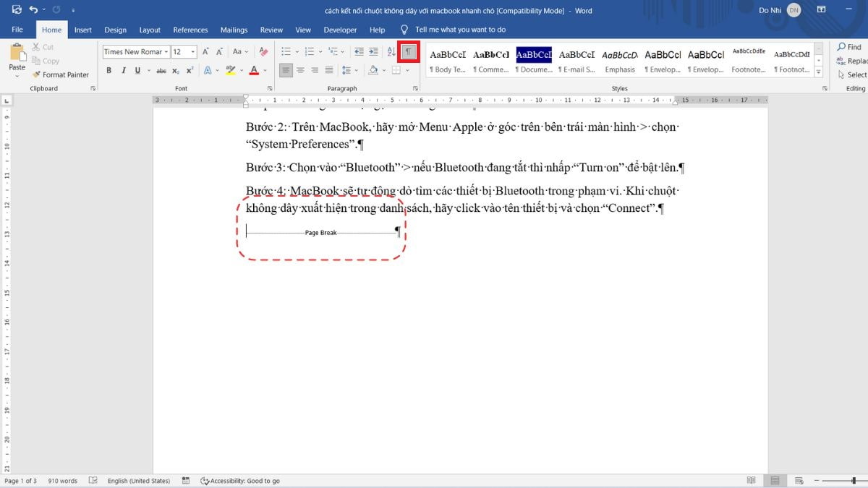The width and height of the screenshot is (868, 488).
Task: Apply Text Effects and Typography
Action: 208,70
